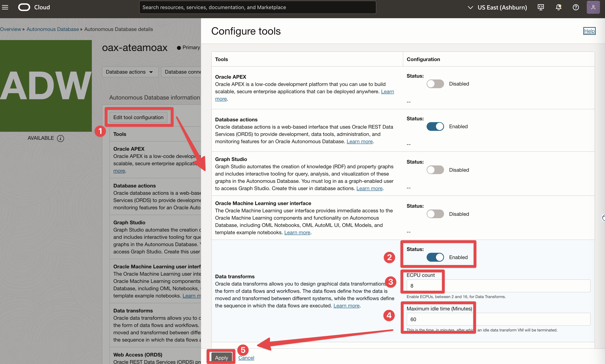Click the ADW database icon tile
This screenshot has height=364, width=605.
click(x=46, y=86)
